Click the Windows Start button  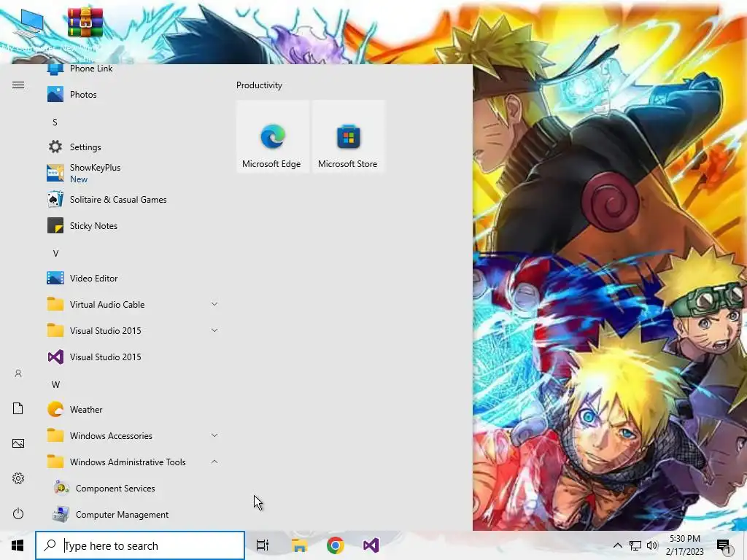coord(18,545)
